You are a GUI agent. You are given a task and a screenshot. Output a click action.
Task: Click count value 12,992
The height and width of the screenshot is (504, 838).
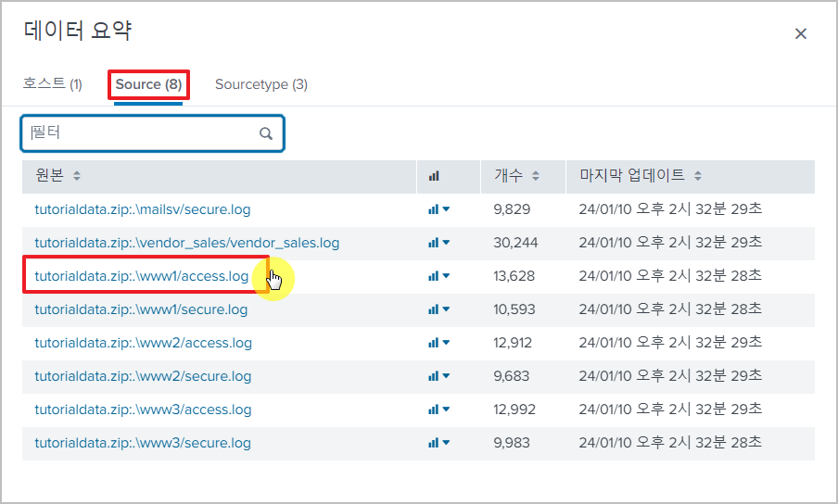514,409
